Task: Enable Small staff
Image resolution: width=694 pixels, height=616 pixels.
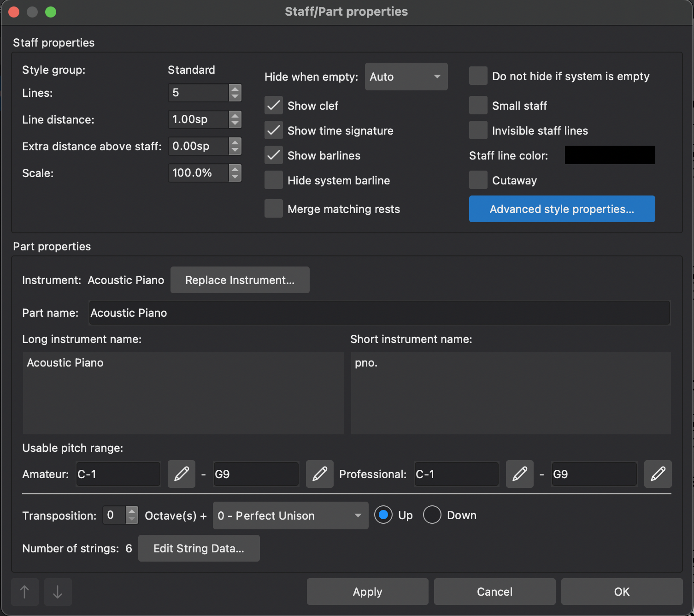Action: [x=477, y=105]
